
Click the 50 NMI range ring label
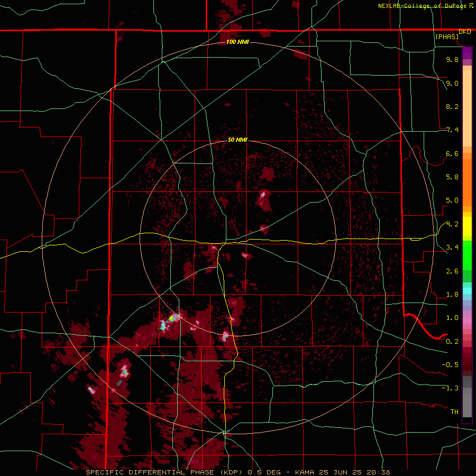(x=237, y=140)
